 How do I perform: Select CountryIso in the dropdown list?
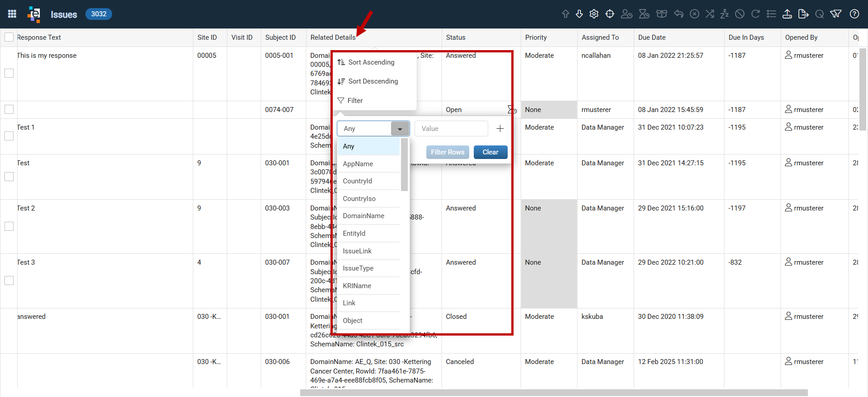pyautogui.click(x=368, y=199)
